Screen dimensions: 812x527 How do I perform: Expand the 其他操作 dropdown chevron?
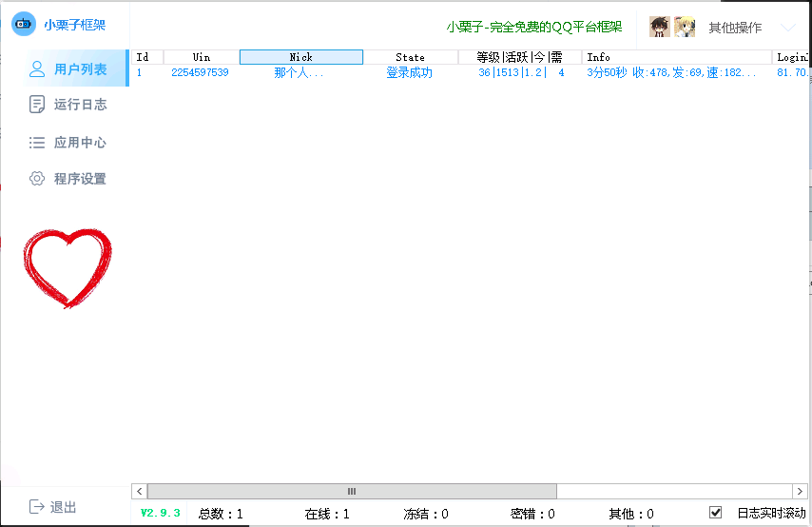(x=788, y=27)
